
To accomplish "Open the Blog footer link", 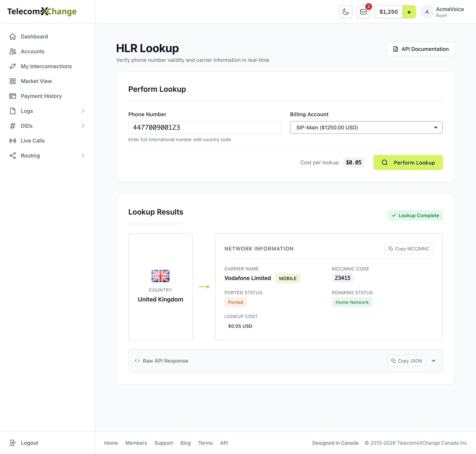I will [x=186, y=443].
